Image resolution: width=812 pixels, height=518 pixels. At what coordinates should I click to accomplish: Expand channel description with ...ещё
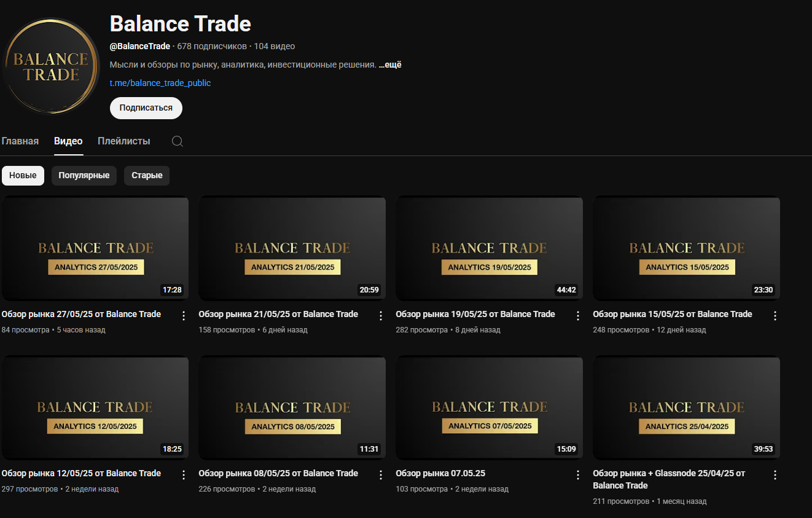point(390,65)
